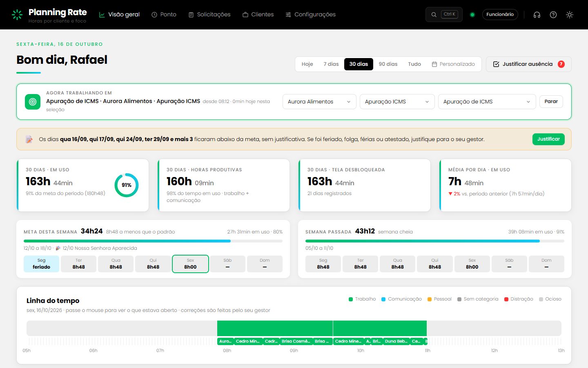Screen dimensions: 588x368
Task: Open support via the headphones icon
Action: (537, 15)
